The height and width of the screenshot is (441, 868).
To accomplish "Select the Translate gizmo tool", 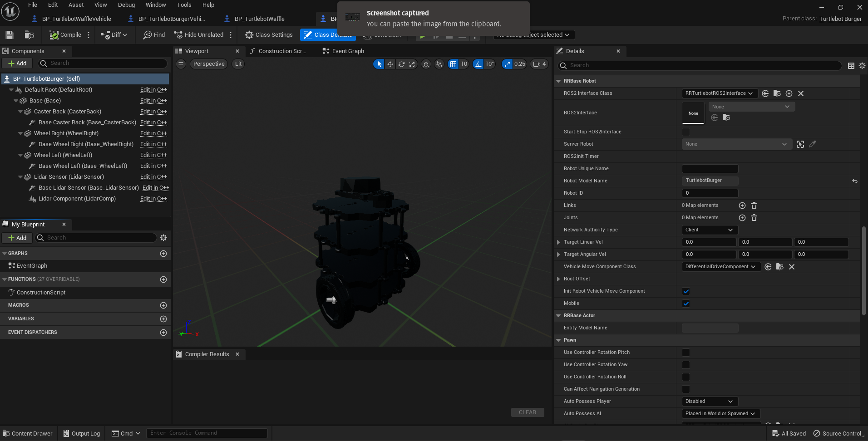I will (390, 64).
